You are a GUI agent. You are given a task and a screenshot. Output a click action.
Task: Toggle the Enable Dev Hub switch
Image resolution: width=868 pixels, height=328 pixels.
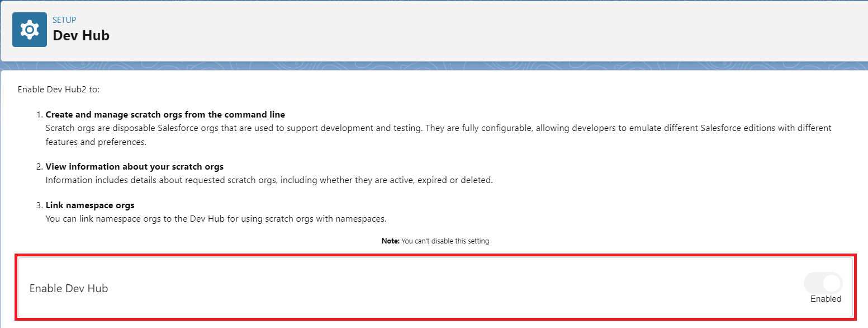(x=823, y=283)
